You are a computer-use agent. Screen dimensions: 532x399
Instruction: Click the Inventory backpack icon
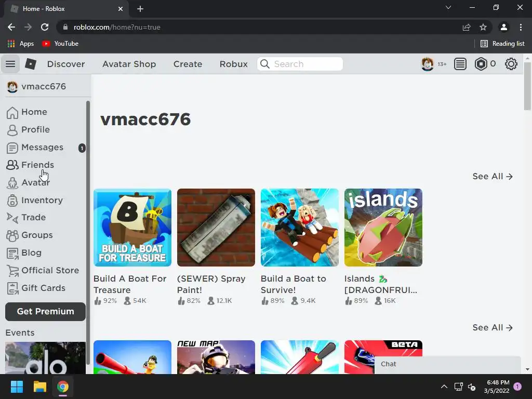12,201
